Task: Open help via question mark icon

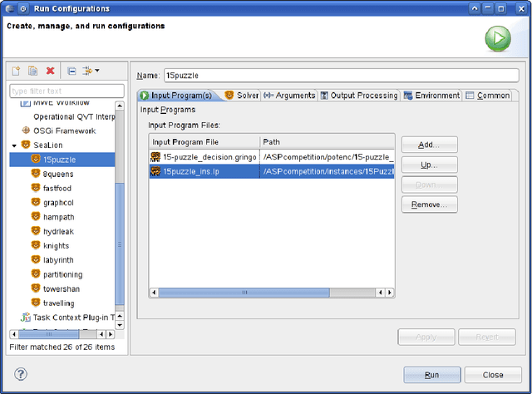Action: (x=21, y=374)
